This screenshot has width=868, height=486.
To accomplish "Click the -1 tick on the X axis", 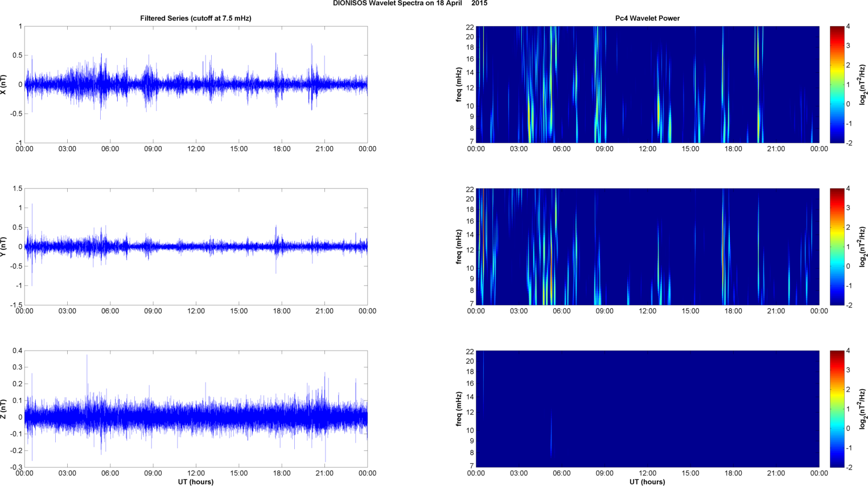I will (x=19, y=143).
